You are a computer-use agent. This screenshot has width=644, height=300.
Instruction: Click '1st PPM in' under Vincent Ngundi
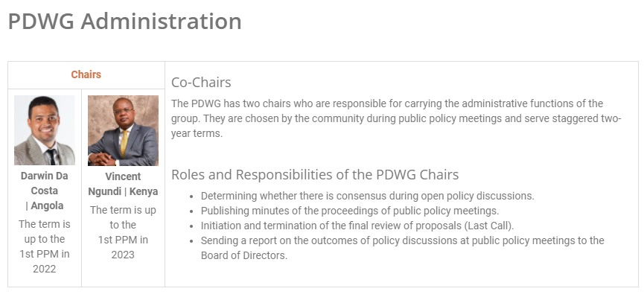123,240
